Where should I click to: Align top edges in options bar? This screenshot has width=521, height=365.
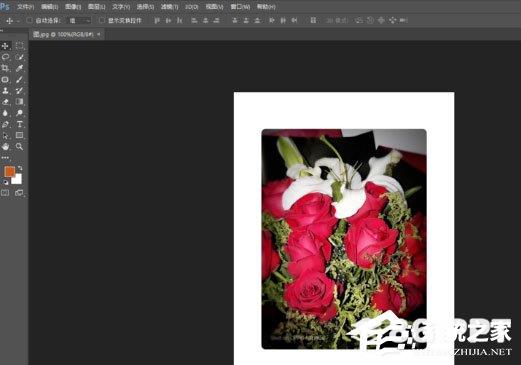click(157, 21)
